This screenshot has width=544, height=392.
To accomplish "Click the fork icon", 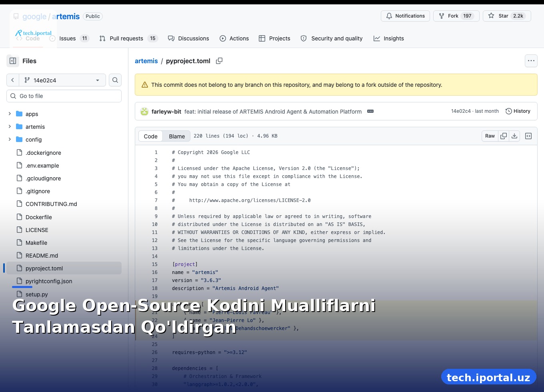I will 442,16.
